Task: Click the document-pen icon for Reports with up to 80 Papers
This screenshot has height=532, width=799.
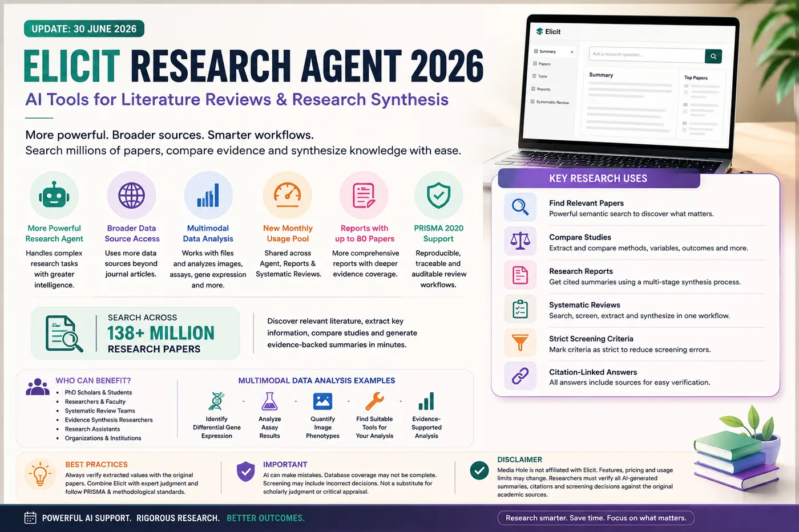Action: click(364, 196)
